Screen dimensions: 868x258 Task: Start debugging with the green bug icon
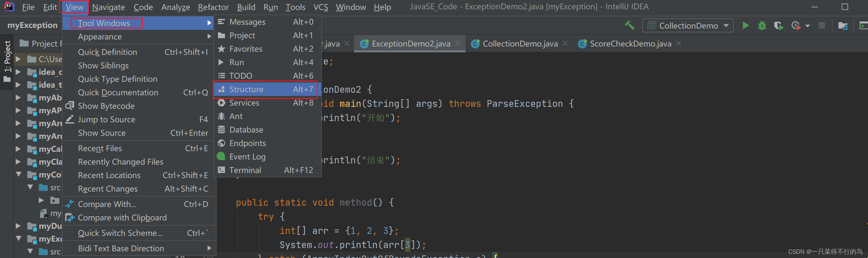(x=762, y=26)
